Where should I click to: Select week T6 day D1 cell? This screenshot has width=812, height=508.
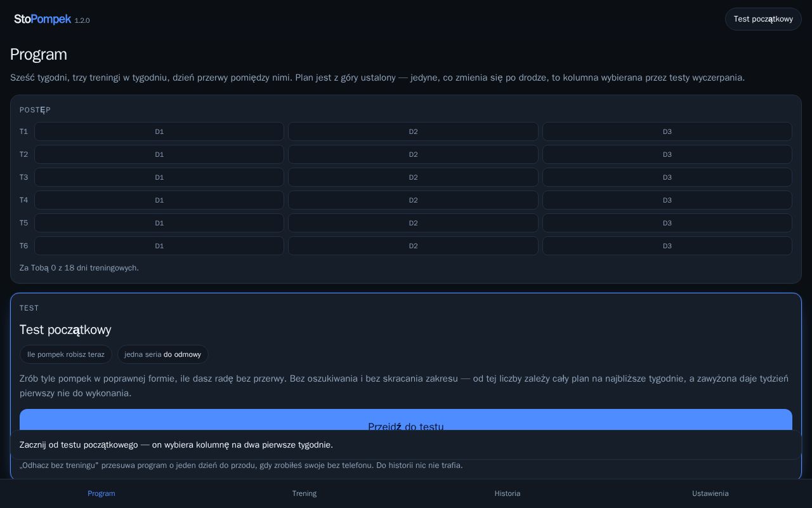[x=159, y=246]
